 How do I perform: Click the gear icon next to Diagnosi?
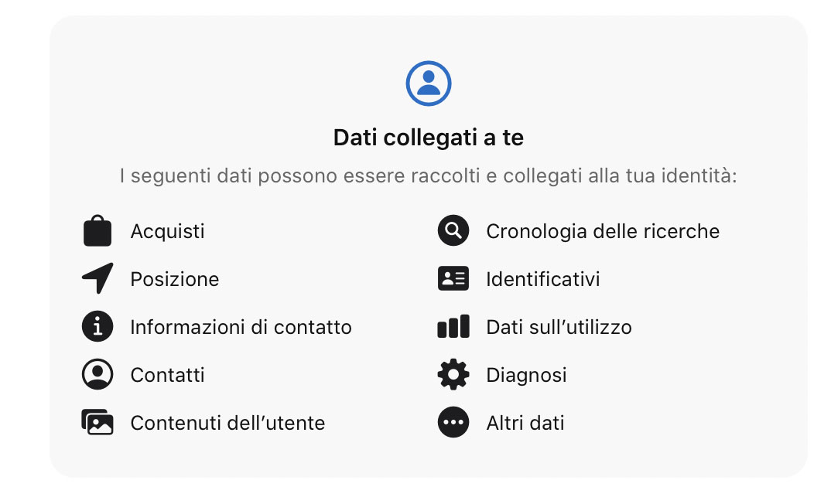[453, 374]
